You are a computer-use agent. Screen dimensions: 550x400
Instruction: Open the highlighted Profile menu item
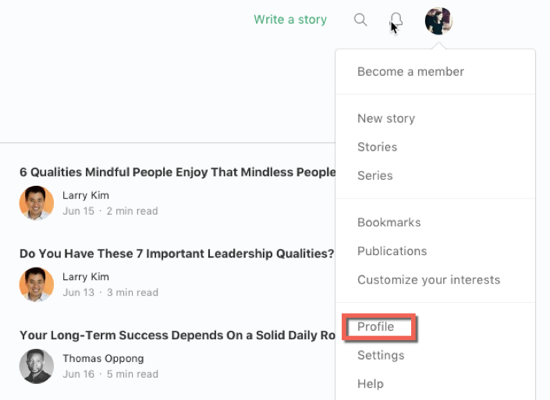(x=376, y=327)
